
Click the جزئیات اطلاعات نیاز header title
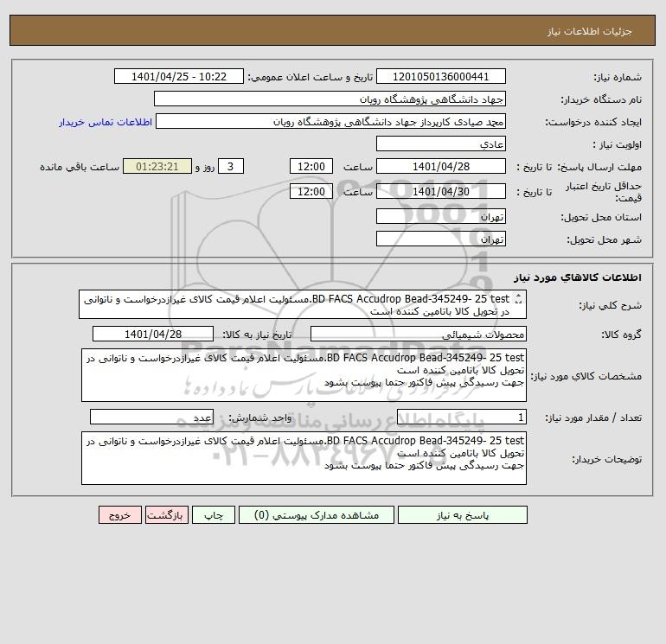tap(590, 31)
